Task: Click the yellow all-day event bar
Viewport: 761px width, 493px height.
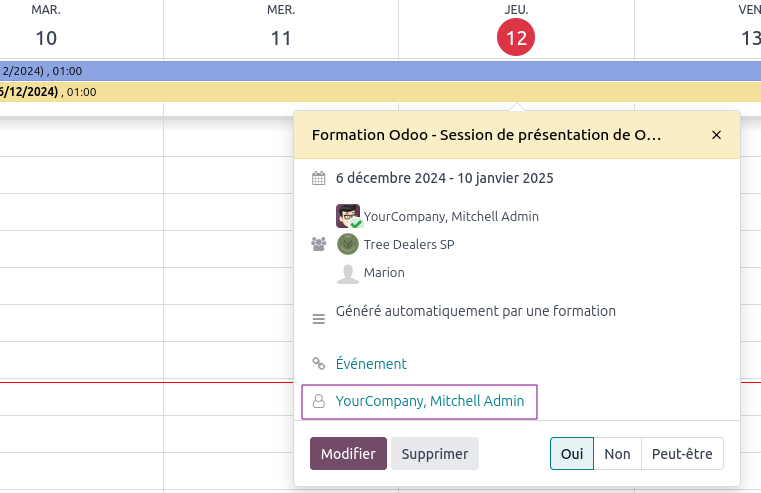Action: [250, 92]
